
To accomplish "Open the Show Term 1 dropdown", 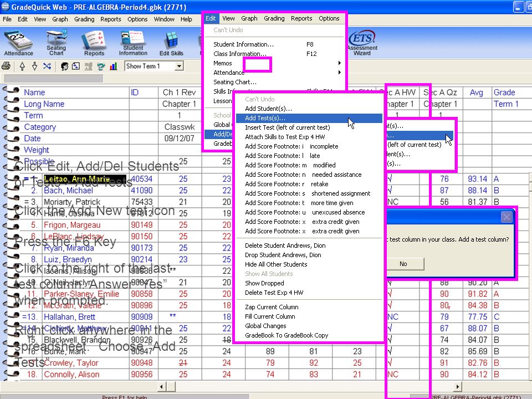I will (179, 66).
